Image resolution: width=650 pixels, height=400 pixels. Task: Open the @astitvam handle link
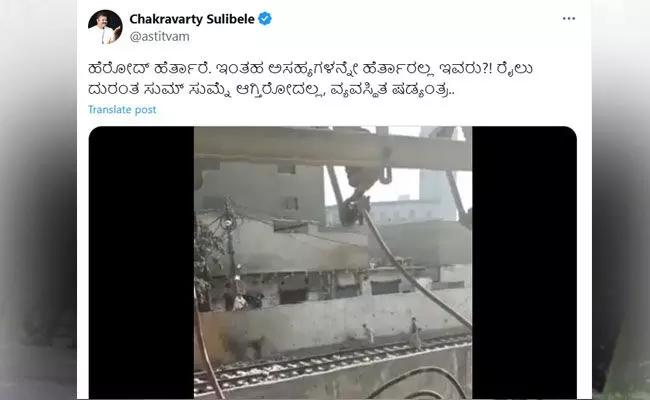click(160, 36)
